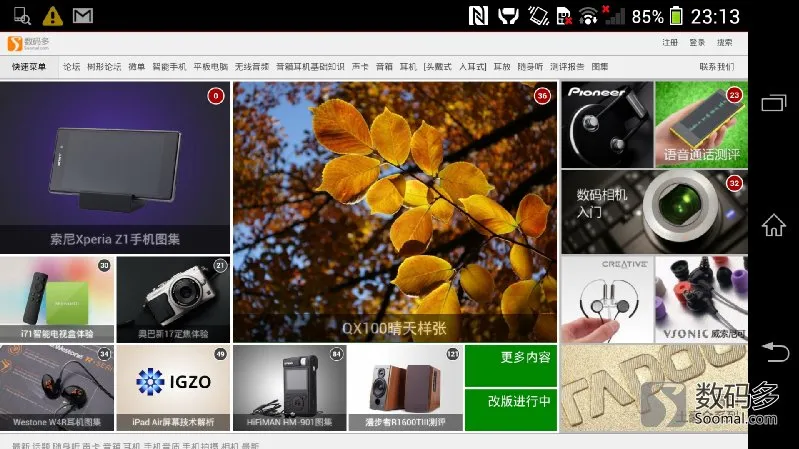This screenshot has height=449, width=799.
Task: Click the 84 badge on HiFiMAN tile
Action: [x=336, y=354]
